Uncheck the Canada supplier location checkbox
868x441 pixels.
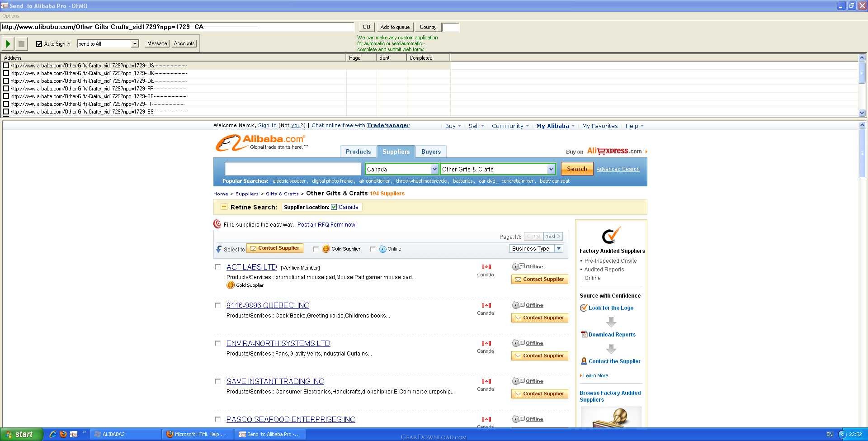pos(334,207)
